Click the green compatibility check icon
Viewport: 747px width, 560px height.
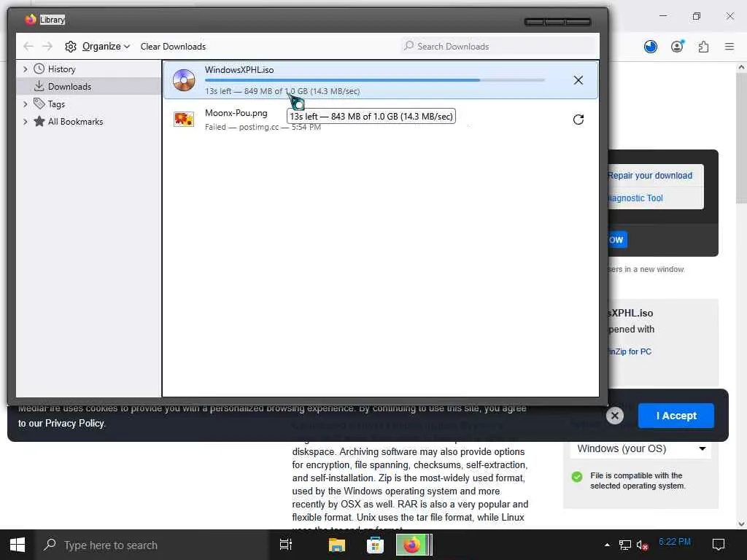pos(577,477)
